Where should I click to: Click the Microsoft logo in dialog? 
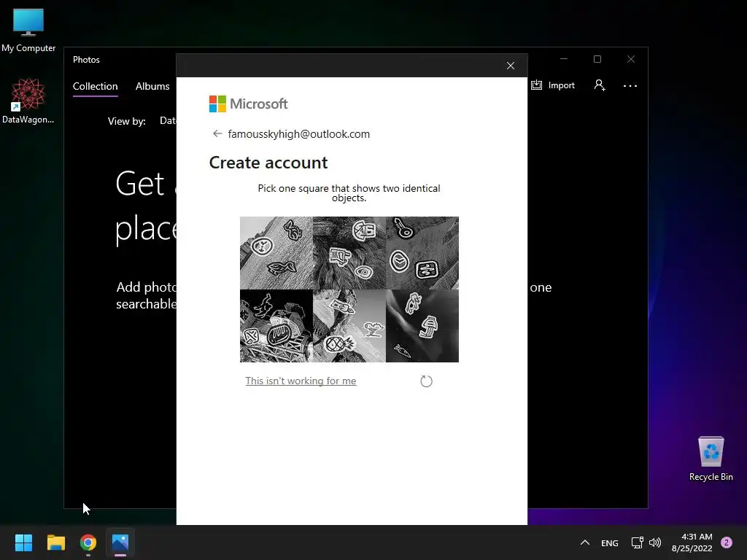[248, 104]
